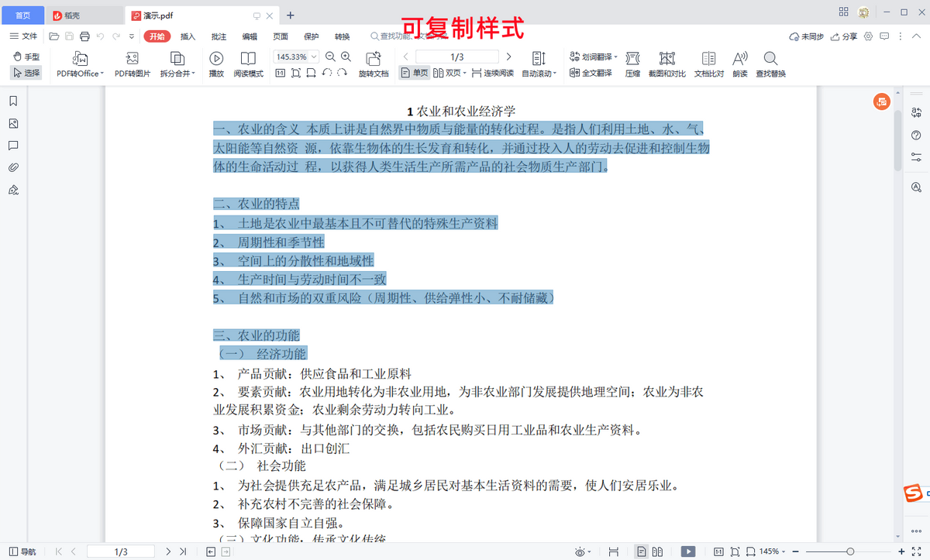The height and width of the screenshot is (560, 930).
Task: Click the 分享 share button
Action: (845, 36)
